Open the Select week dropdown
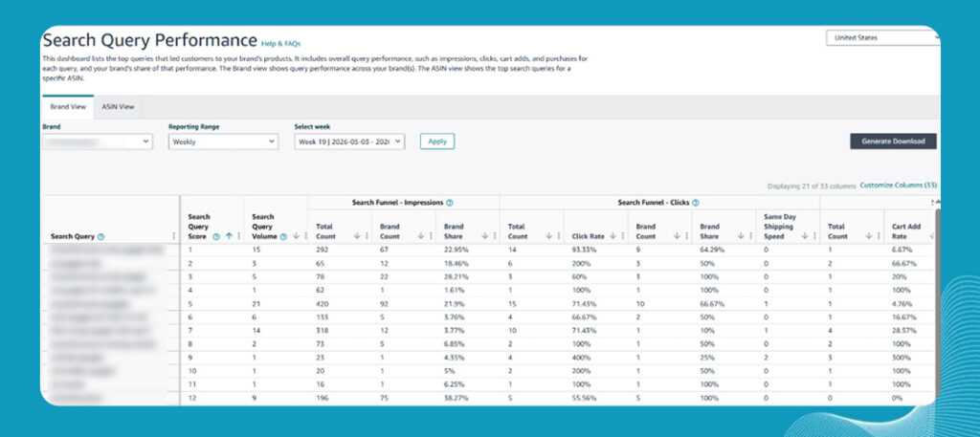 [350, 142]
